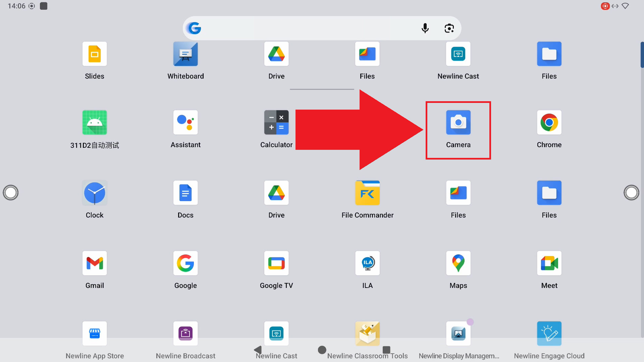Open File Commander
Image resolution: width=644 pixels, height=362 pixels.
click(x=367, y=193)
